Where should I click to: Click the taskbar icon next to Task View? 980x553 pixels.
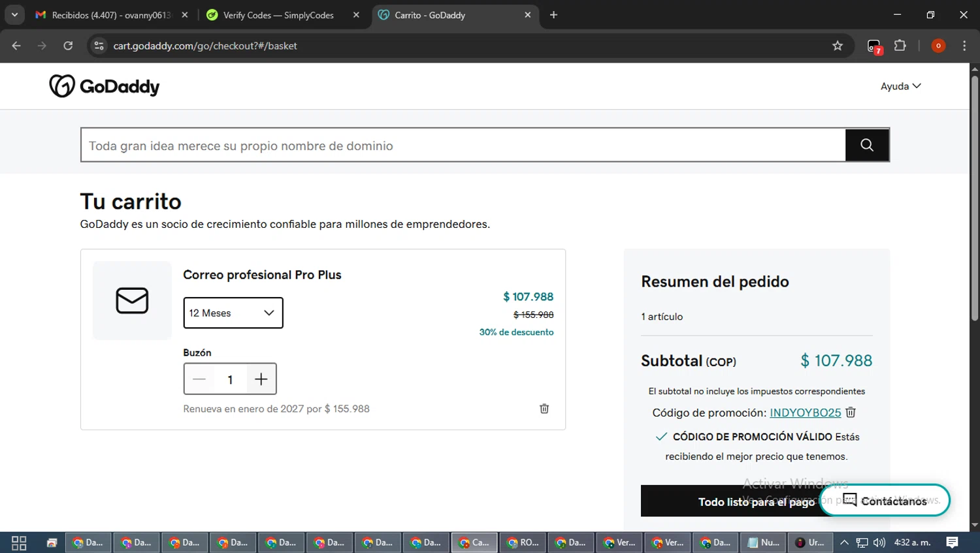tap(52, 543)
